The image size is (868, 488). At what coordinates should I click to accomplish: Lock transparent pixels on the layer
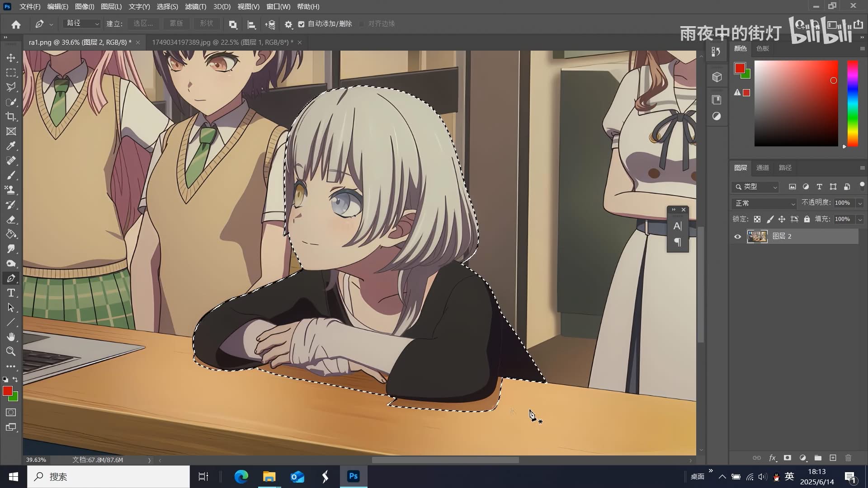[757, 219]
